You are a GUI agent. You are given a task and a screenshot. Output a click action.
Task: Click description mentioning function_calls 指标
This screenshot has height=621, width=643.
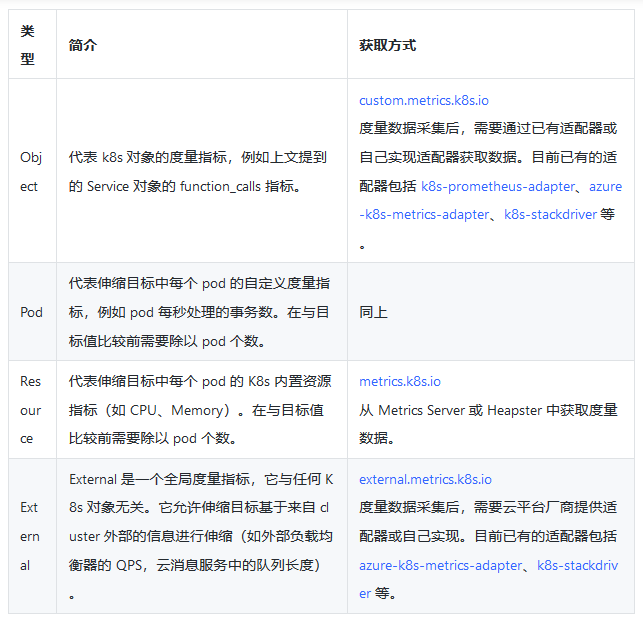(x=198, y=171)
